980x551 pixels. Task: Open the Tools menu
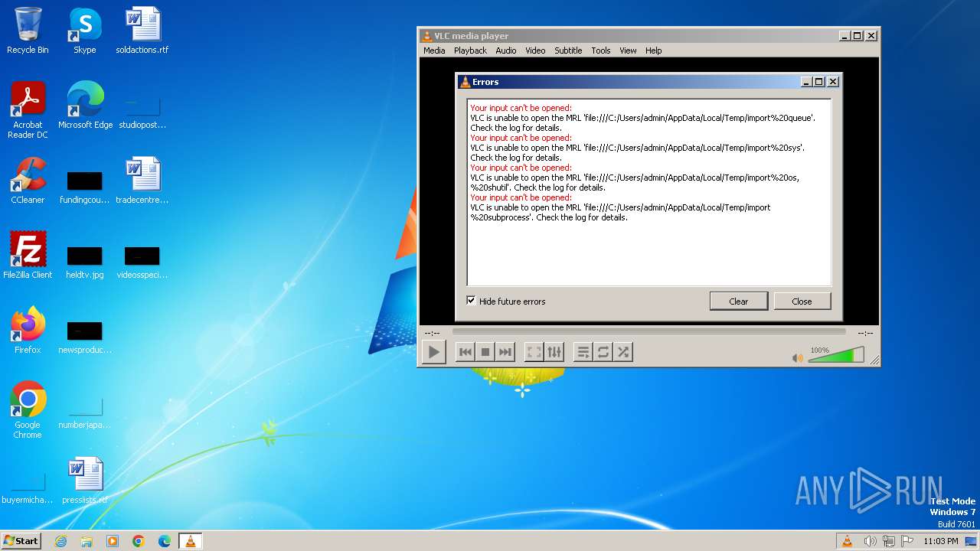pos(601,51)
